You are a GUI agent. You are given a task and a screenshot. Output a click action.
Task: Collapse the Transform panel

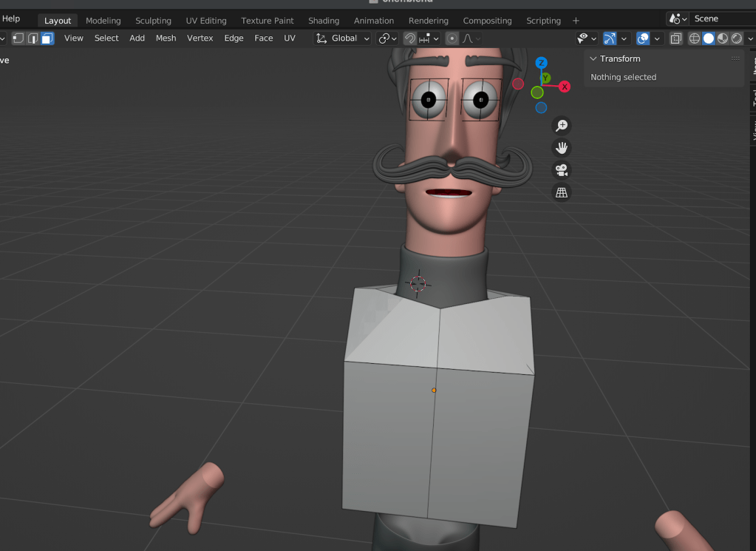tap(593, 58)
